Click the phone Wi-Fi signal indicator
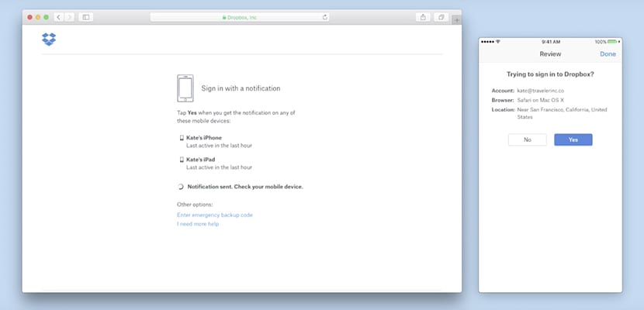This screenshot has width=644, height=310. tap(498, 42)
